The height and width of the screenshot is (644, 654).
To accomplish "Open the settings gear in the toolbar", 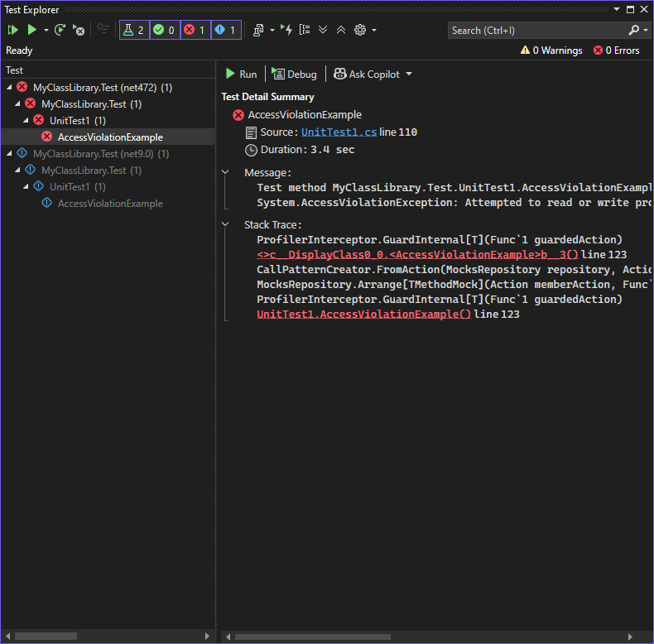I will tap(360, 30).
